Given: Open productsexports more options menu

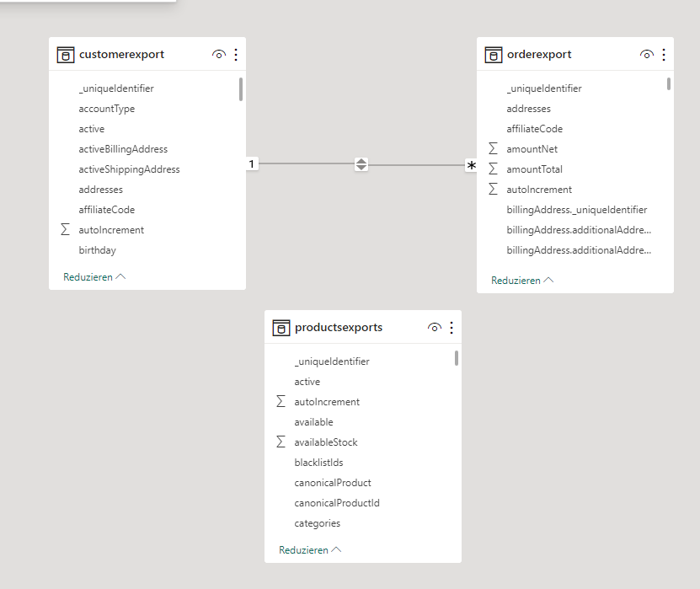Looking at the screenshot, I should pyautogui.click(x=452, y=327).
